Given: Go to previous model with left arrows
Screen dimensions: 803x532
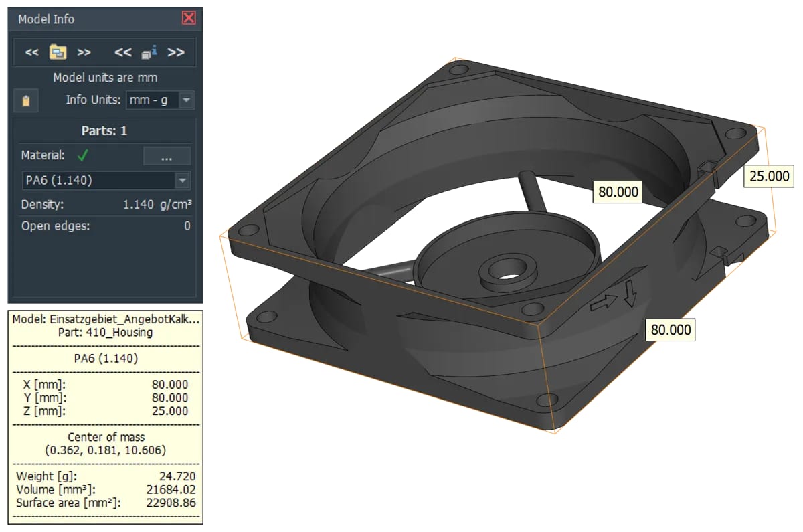Looking at the screenshot, I should click(x=31, y=52).
